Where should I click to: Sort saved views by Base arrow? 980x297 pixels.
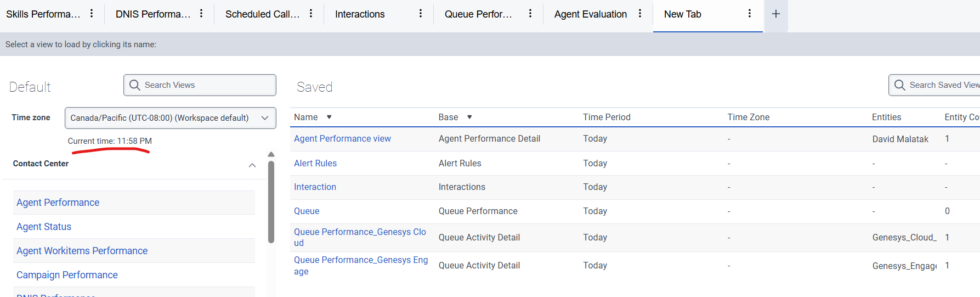(469, 117)
